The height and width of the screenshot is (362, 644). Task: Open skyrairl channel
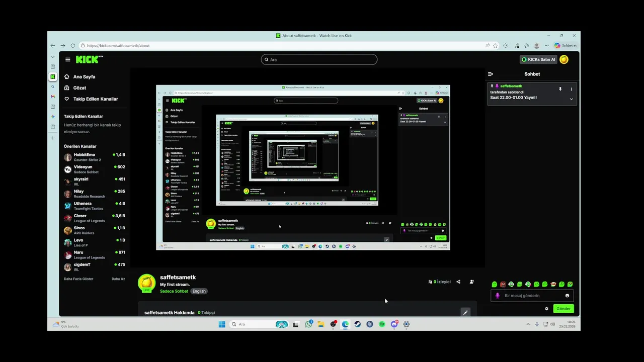point(94,182)
